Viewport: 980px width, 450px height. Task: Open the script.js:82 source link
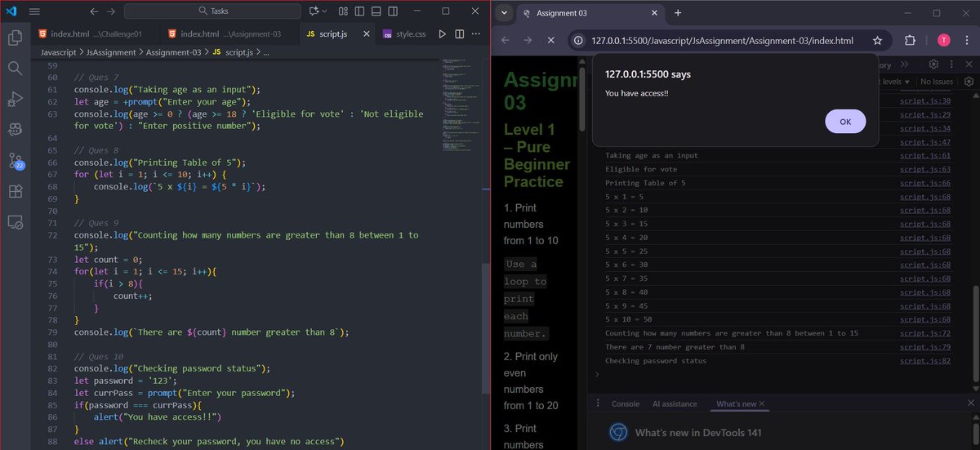click(925, 361)
